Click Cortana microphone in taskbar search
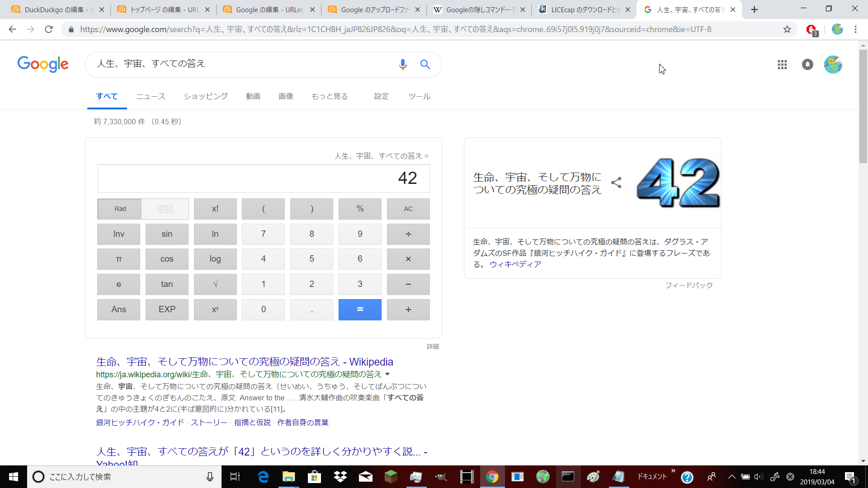Screen dimensions: 868x488 click(210, 477)
